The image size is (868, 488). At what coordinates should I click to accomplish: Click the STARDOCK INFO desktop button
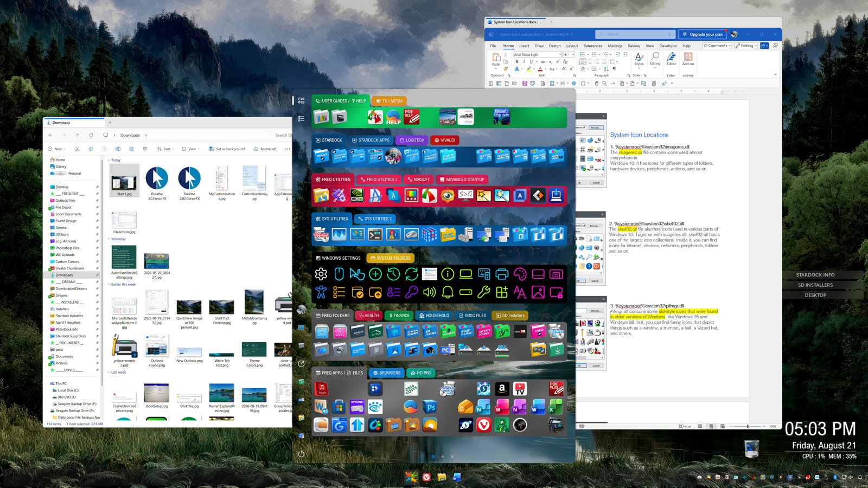point(815,275)
